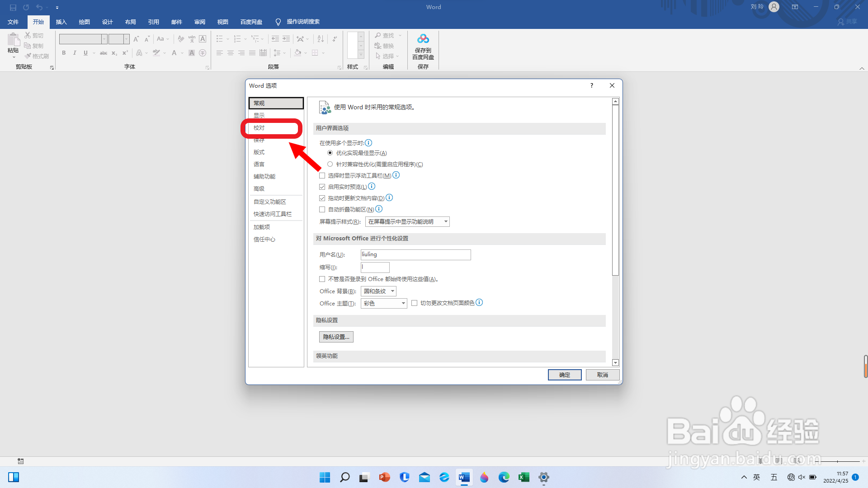
Task: Close the Word Options dialog
Action: point(612,85)
